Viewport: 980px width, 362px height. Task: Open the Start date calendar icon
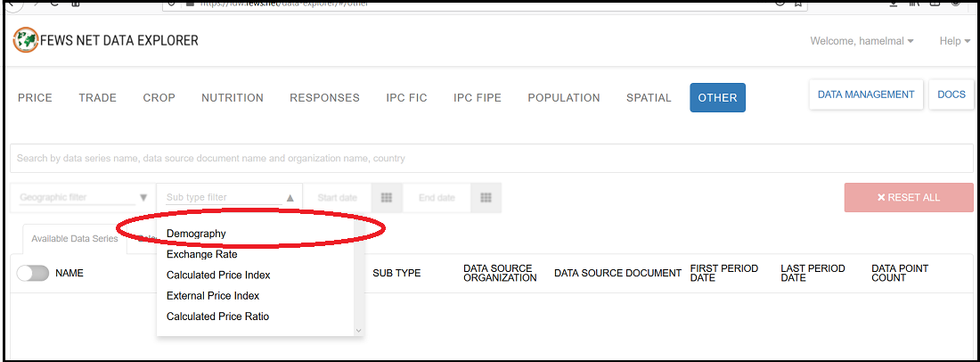pos(387,198)
